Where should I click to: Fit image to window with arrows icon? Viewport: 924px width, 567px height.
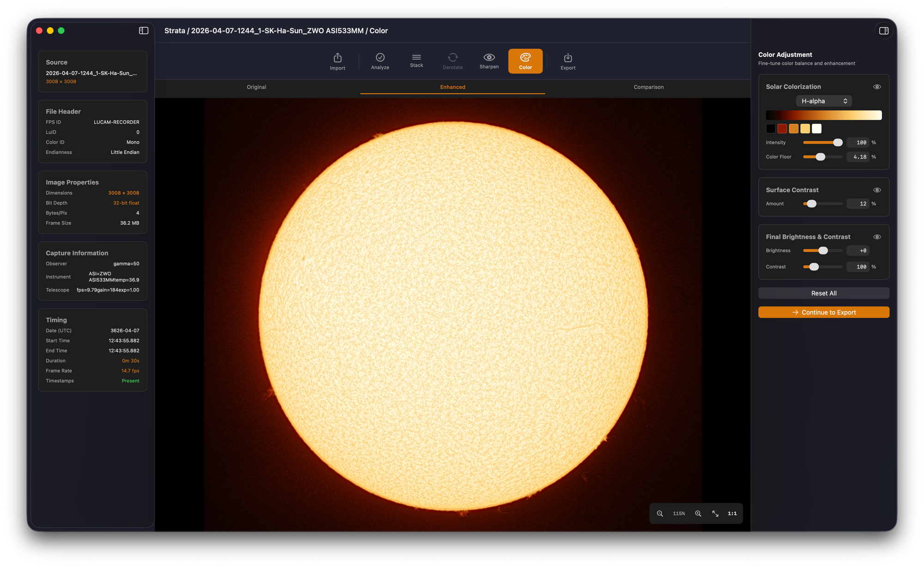[715, 513]
